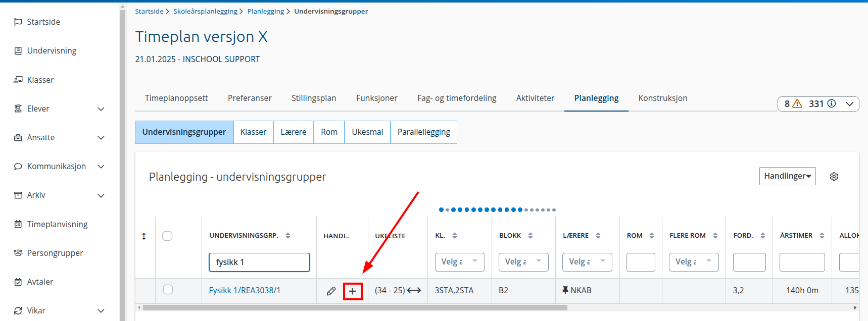Viewport: 868px width, 321px height.
Task: Select the Parallellegging sub-tab button
Action: 423,132
